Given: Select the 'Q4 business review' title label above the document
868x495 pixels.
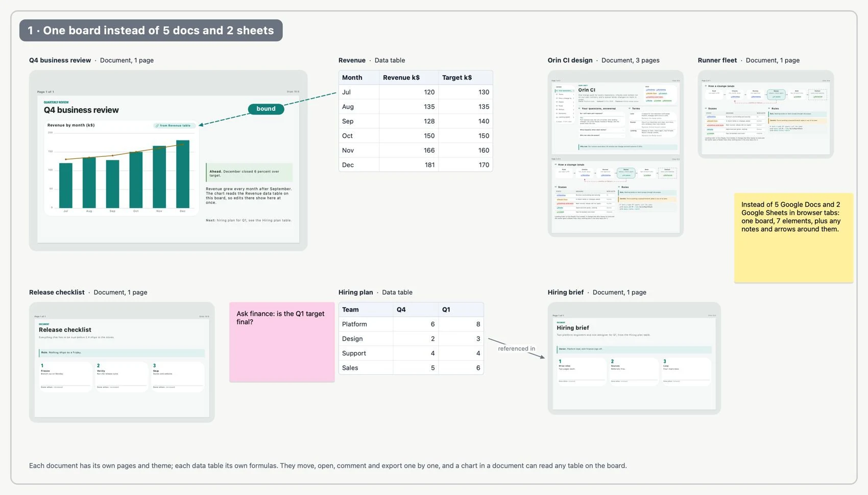Looking at the screenshot, I should click(x=60, y=60).
